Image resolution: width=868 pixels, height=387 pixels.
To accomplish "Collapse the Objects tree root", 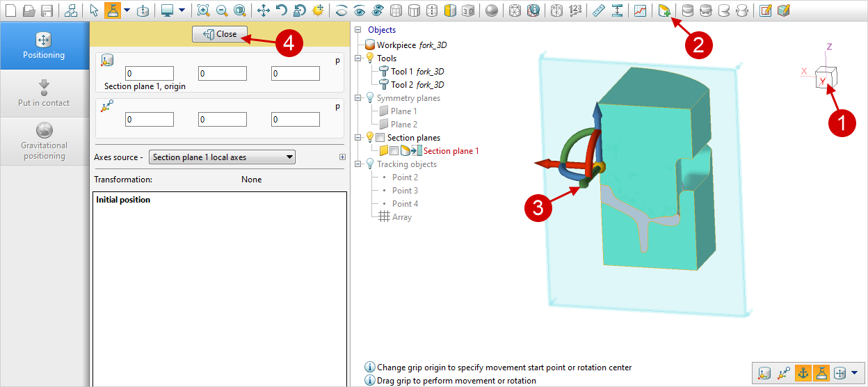I will click(x=358, y=30).
